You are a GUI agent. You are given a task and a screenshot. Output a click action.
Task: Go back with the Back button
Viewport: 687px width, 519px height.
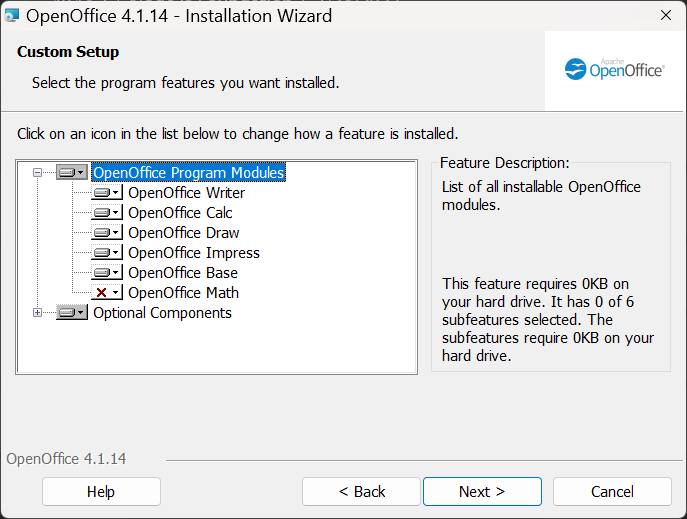point(361,492)
